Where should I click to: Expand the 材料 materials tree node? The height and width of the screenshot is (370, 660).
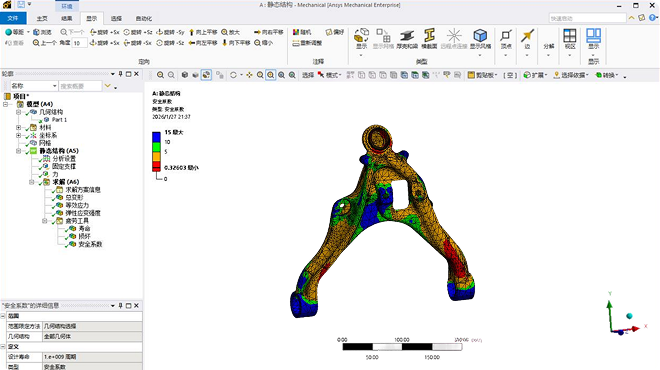[19, 128]
